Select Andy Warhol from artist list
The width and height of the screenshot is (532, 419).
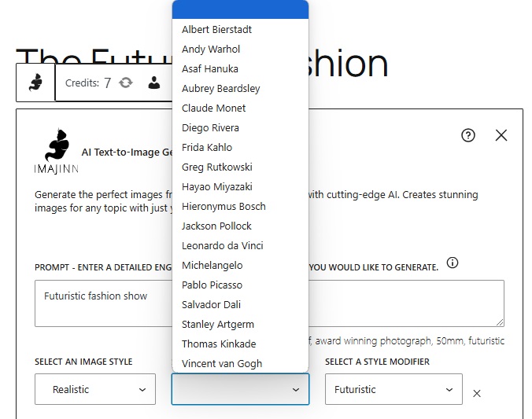tap(211, 49)
